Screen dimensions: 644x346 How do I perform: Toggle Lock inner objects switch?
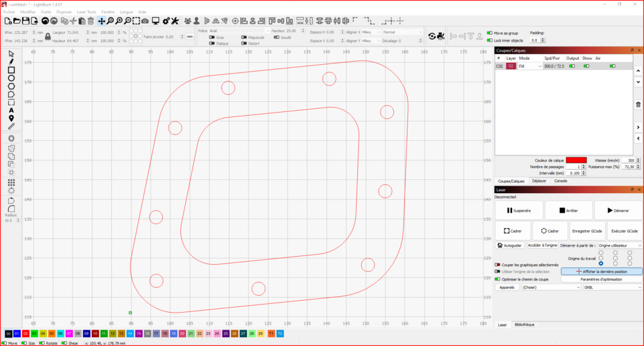tap(489, 40)
